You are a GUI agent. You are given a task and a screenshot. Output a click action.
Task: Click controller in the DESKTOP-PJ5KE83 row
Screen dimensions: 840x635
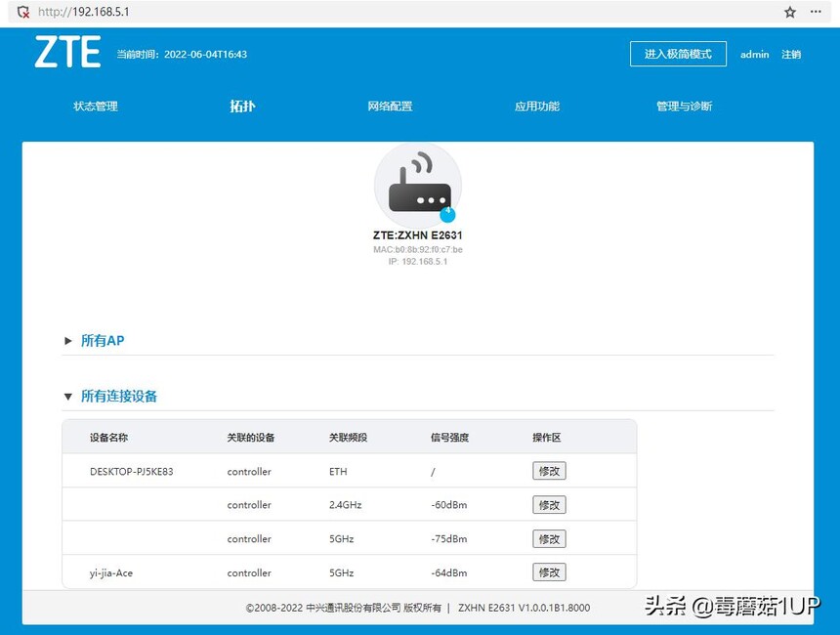(249, 472)
